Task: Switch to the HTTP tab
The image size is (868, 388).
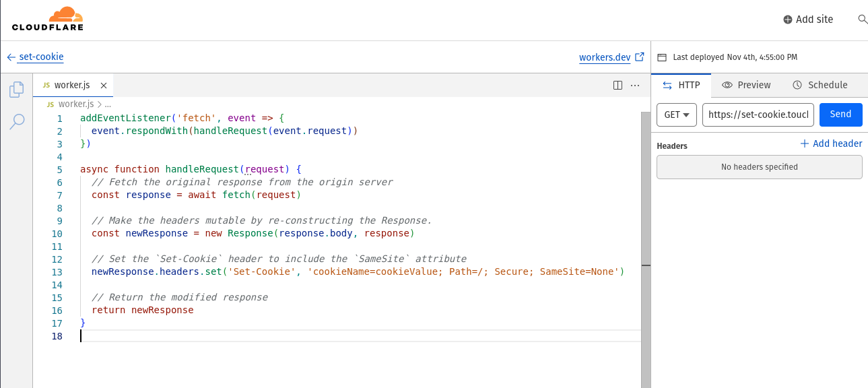Action: click(x=681, y=85)
